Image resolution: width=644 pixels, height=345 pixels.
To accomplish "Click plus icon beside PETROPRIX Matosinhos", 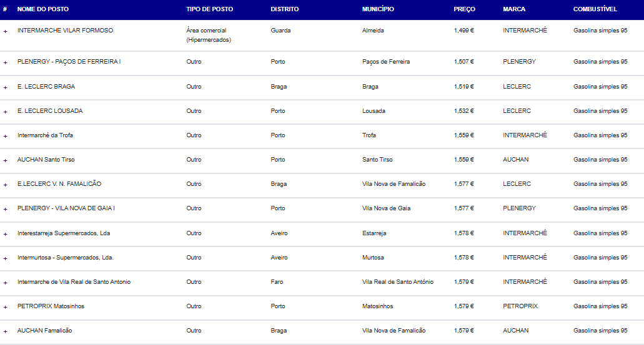I will (x=6, y=306).
